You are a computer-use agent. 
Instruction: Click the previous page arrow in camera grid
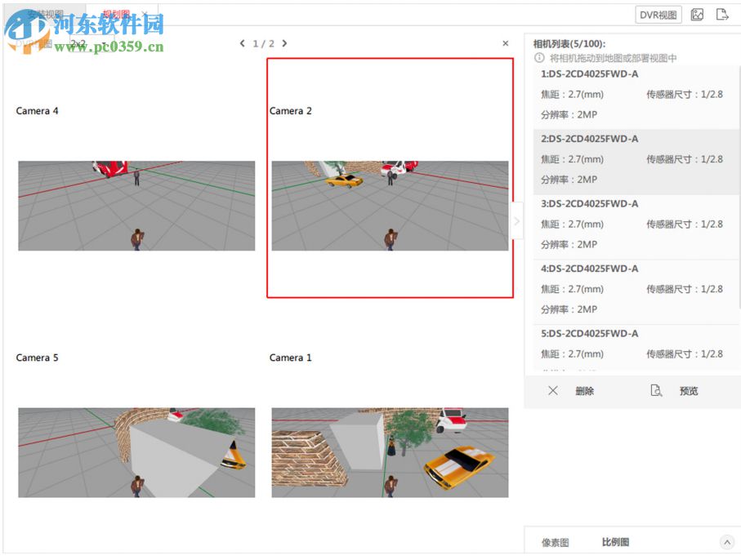pos(242,43)
